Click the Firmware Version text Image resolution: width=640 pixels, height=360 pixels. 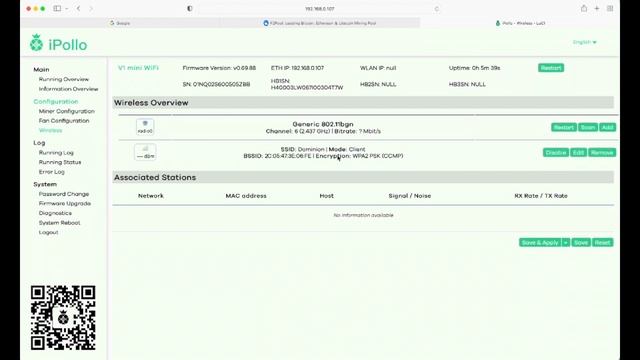click(x=219, y=68)
